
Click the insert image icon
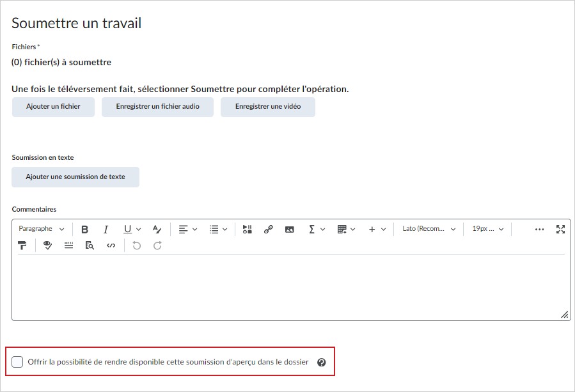(x=289, y=229)
